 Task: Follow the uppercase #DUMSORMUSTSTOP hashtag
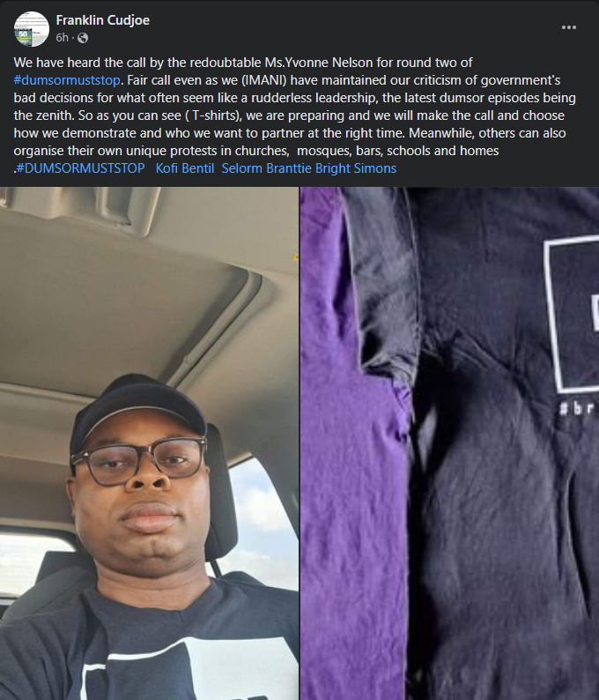click(x=80, y=168)
